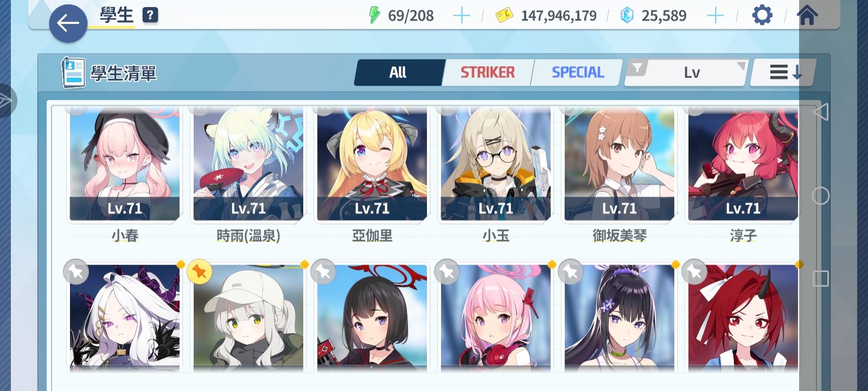Tap the green lightning energy icon
The height and width of the screenshot is (391, 868).
374,15
